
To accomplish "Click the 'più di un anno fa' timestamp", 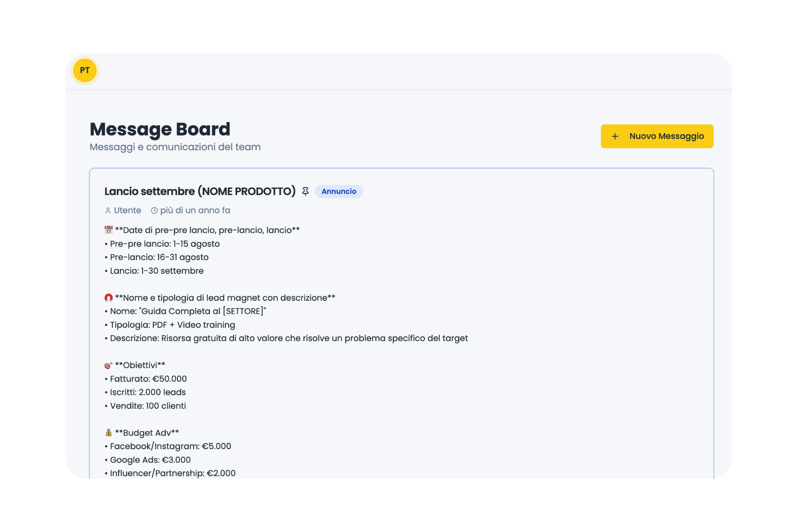I will (x=195, y=210).
